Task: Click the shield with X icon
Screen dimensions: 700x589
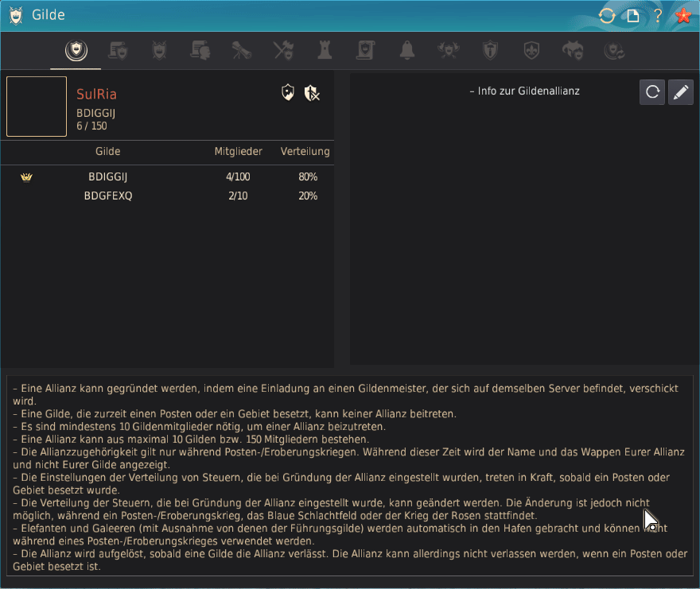Action: coord(312,94)
